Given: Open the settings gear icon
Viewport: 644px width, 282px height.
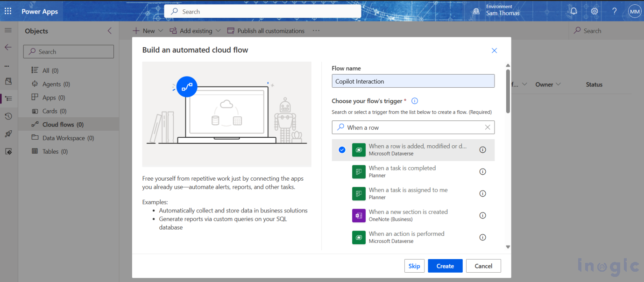Looking at the screenshot, I should pos(594,11).
